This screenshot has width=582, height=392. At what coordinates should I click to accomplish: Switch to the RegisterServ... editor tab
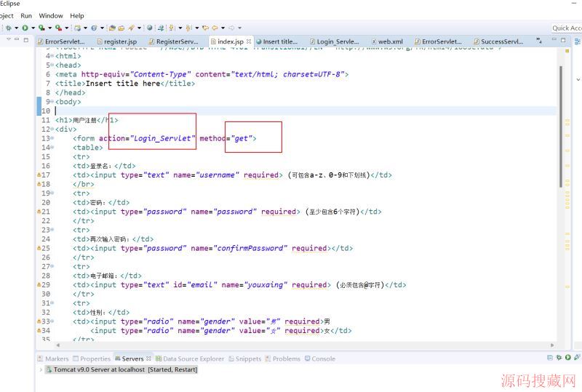tap(173, 41)
